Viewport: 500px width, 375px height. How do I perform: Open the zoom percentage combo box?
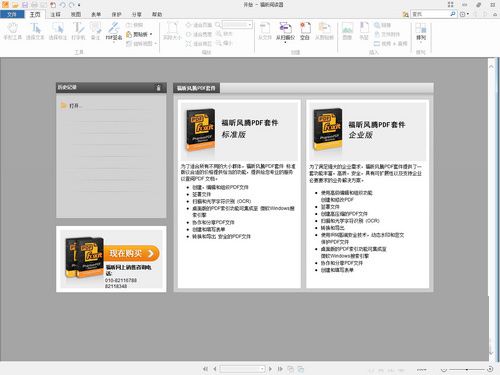[237, 25]
